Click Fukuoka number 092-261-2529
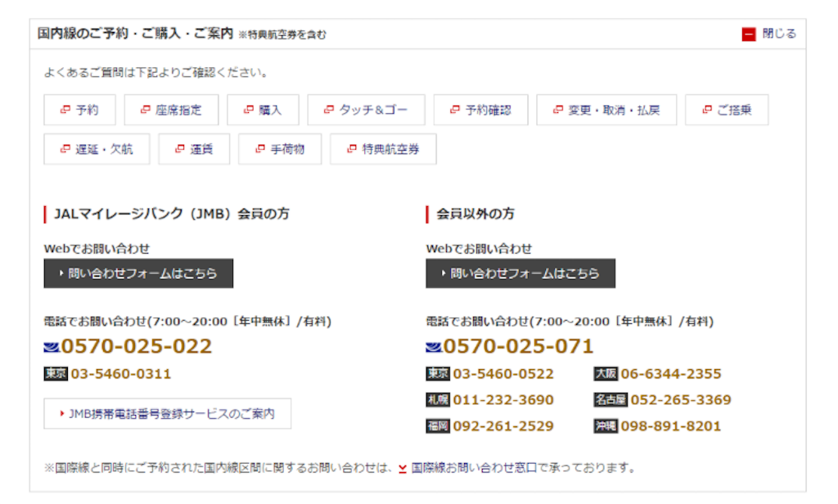 click(x=503, y=426)
